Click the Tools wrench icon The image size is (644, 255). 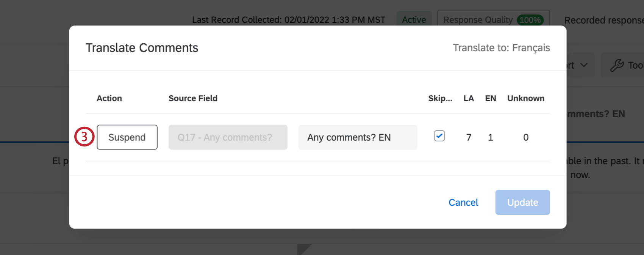pos(617,65)
